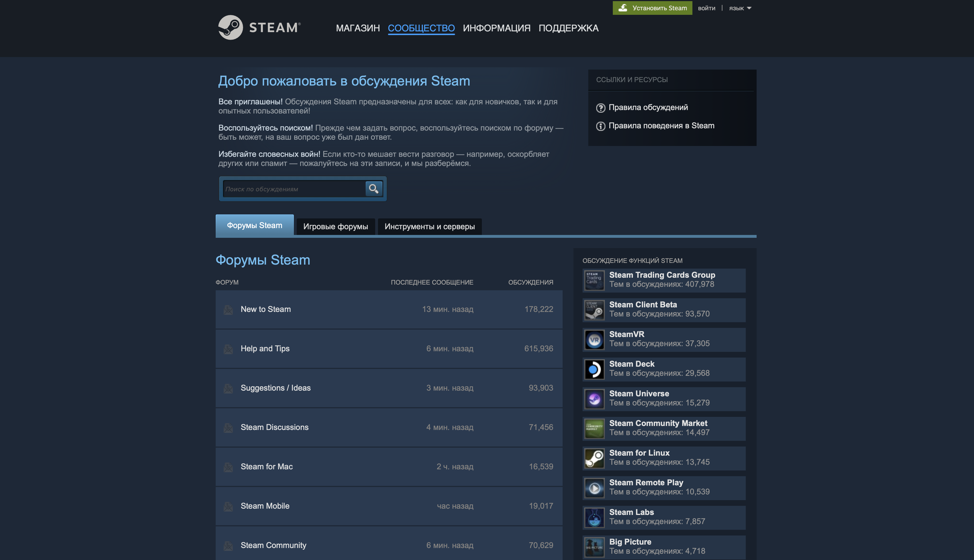Open the Steam Mobile forum
The height and width of the screenshot is (560, 974).
(389, 506)
